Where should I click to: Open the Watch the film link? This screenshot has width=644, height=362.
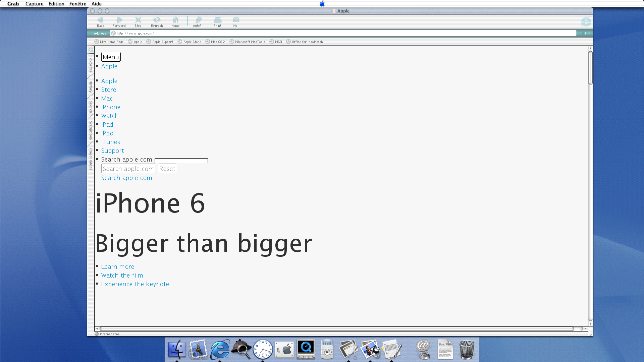(x=122, y=276)
